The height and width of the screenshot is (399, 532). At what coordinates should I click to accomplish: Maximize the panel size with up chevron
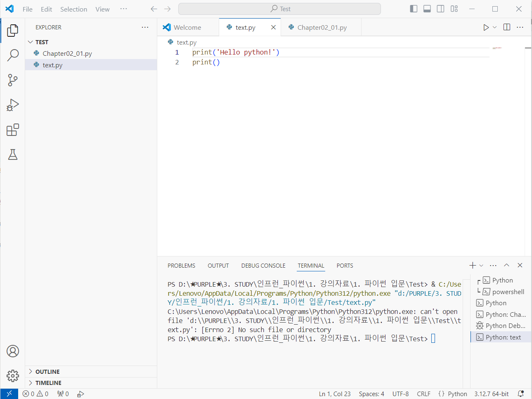point(506,265)
